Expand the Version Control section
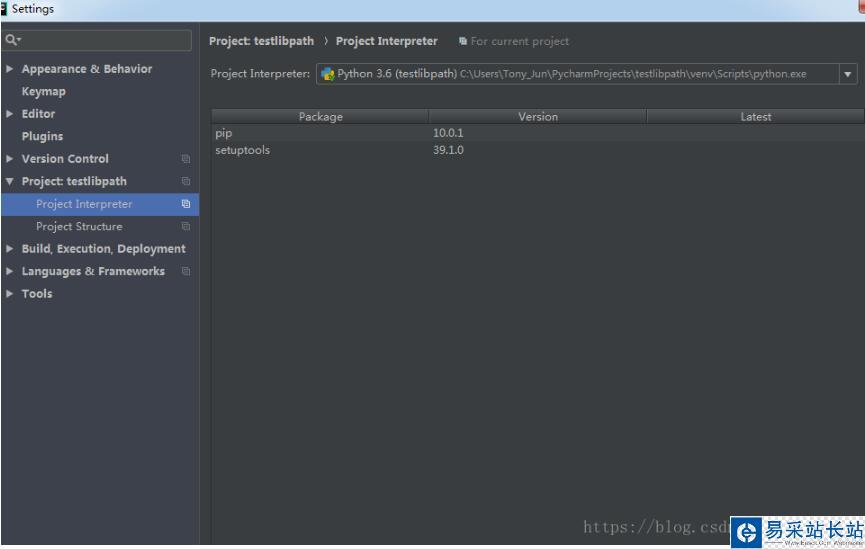Image resolution: width=865 pixels, height=549 pixels. [x=9, y=159]
